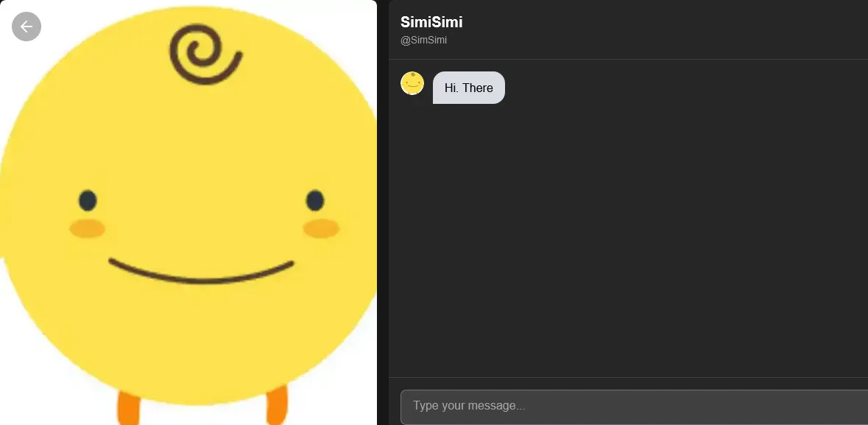Click the mascot's right eye
Image resolution: width=868 pixels, height=425 pixels.
coord(315,200)
